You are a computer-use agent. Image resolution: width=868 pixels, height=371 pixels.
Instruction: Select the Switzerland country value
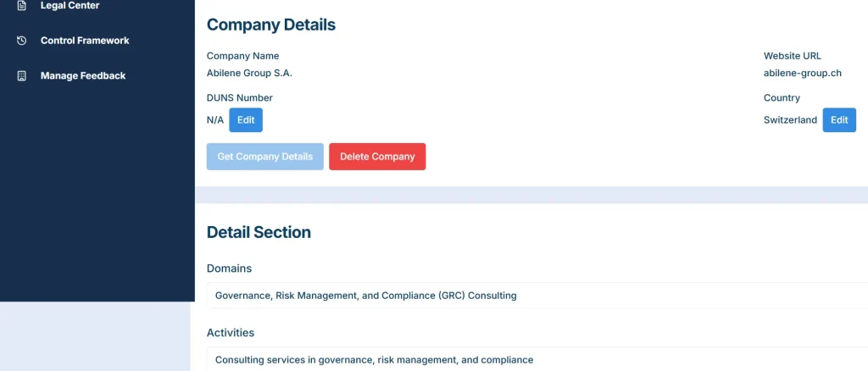pyautogui.click(x=790, y=120)
